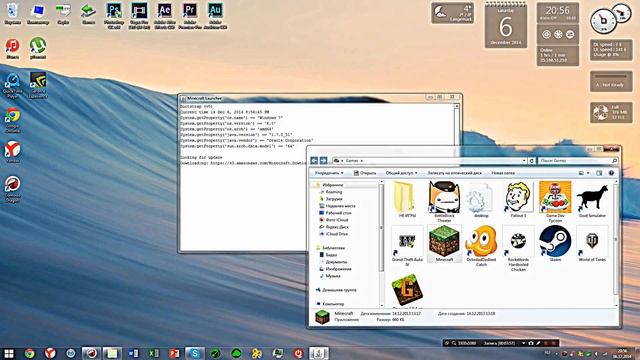Select the World of Tanks shortcut
The width and height of the screenshot is (640, 360).
point(592,244)
